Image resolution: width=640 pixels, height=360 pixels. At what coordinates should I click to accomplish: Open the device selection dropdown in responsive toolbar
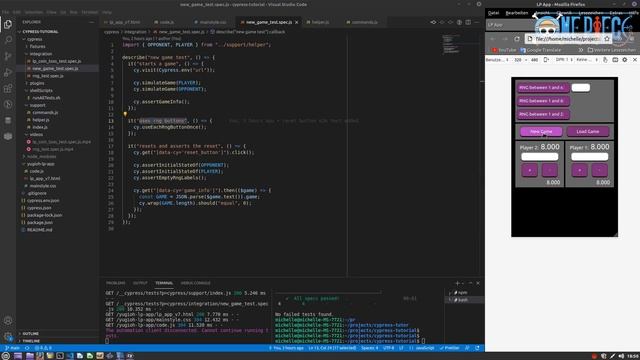(497, 60)
